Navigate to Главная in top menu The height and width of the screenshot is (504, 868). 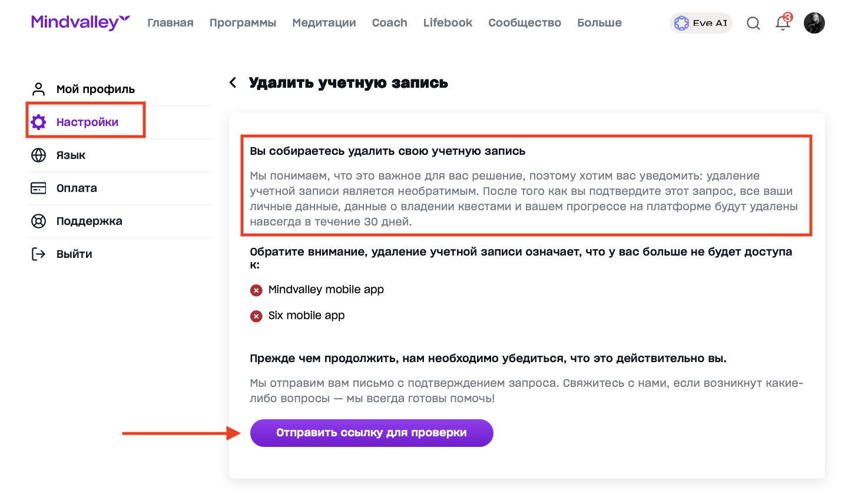tap(170, 22)
